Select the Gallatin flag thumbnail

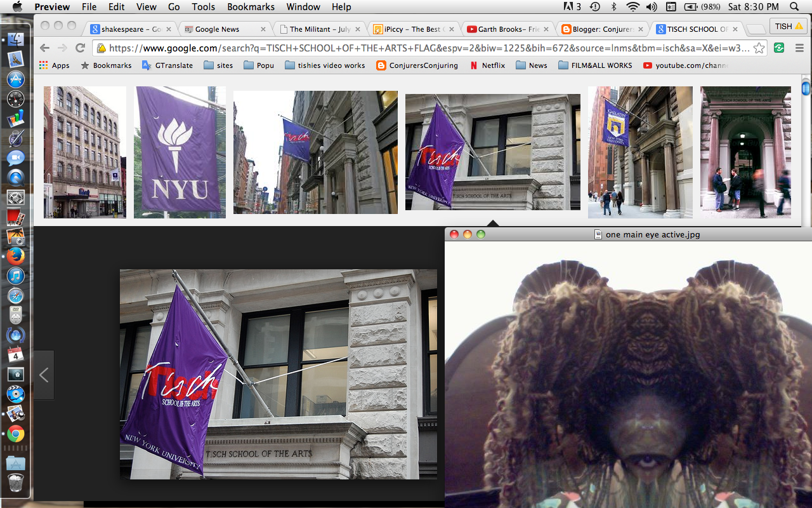(x=640, y=152)
